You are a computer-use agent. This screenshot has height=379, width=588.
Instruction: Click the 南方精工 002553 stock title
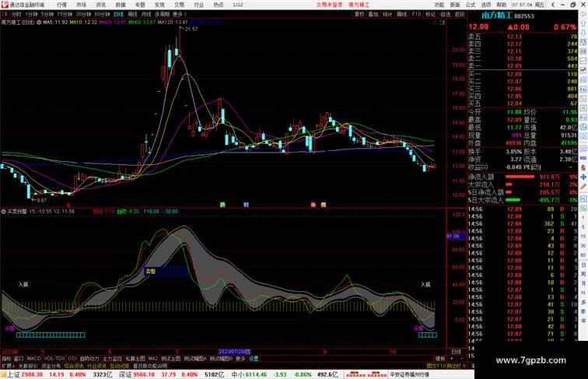(x=507, y=16)
